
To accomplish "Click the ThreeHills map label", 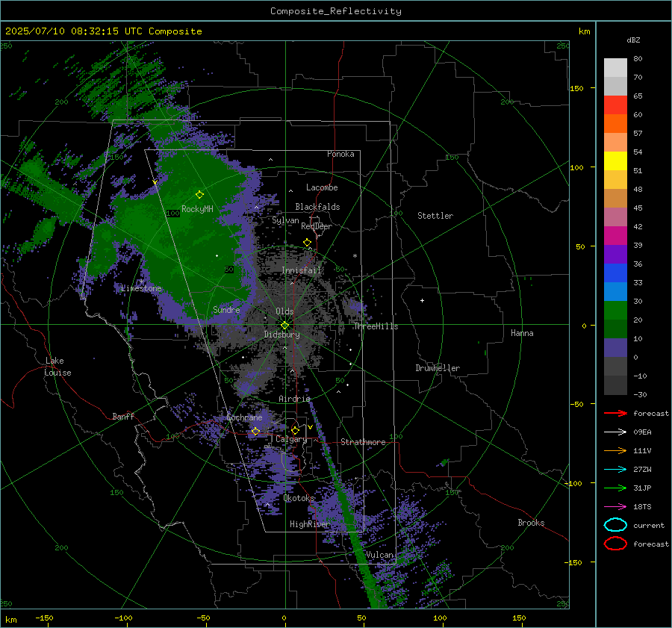I will (x=376, y=326).
